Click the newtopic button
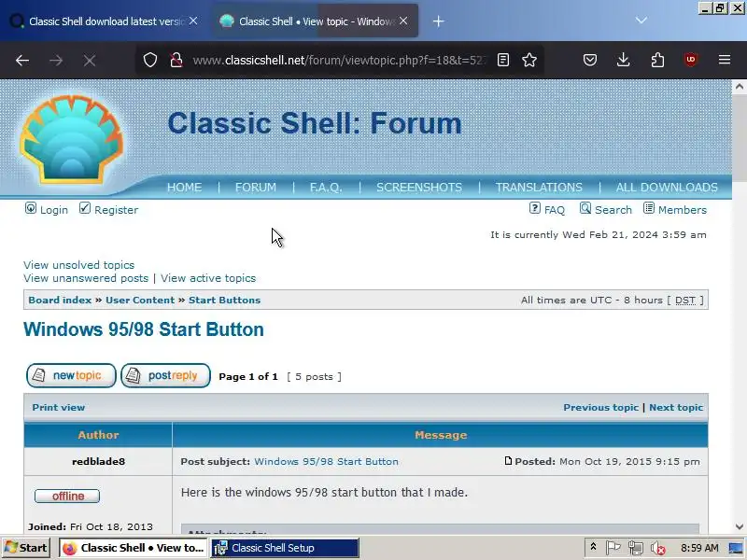This screenshot has width=747, height=560. pos(71,376)
